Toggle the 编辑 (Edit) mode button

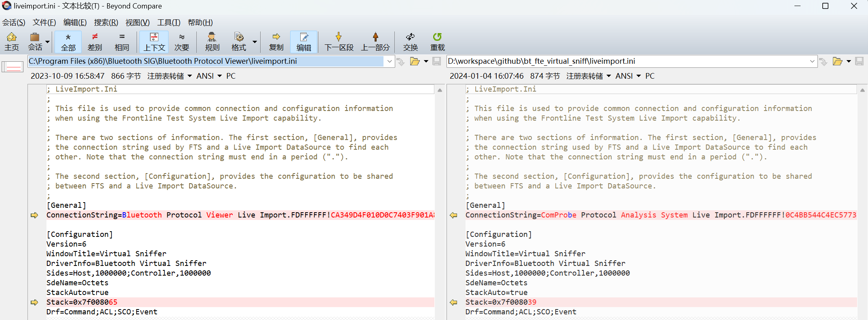coord(304,42)
